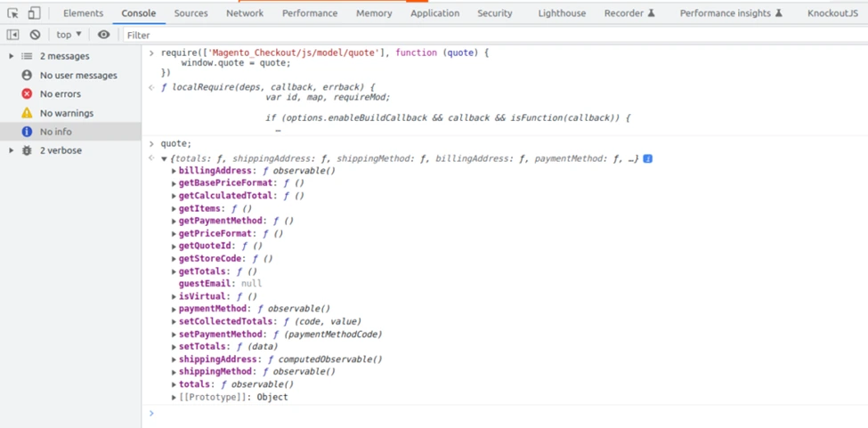Click the eye live expression icon
This screenshot has height=428, width=868.
103,35
